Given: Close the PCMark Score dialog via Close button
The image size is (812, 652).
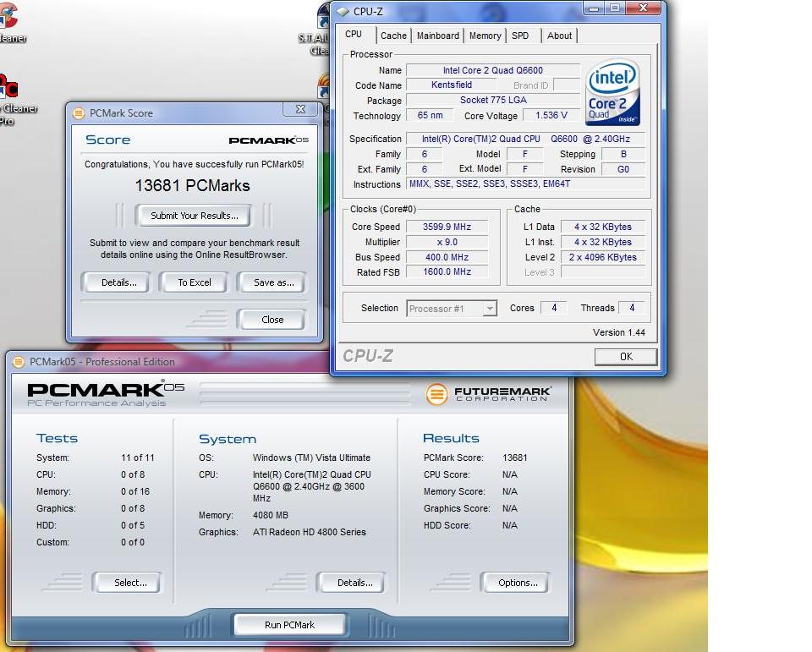Looking at the screenshot, I should point(272,320).
